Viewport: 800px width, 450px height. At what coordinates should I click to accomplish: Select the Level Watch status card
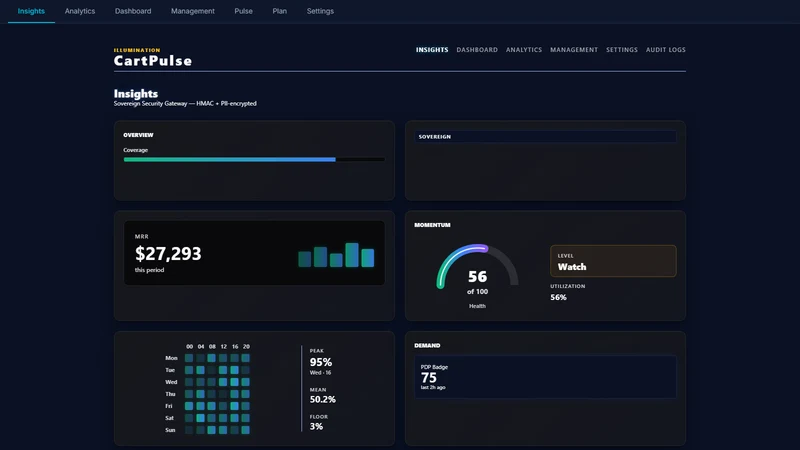coord(613,261)
